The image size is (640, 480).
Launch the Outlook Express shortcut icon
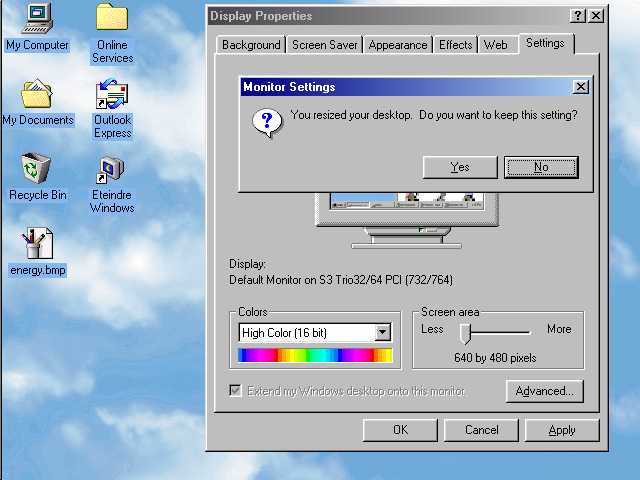tap(112, 96)
